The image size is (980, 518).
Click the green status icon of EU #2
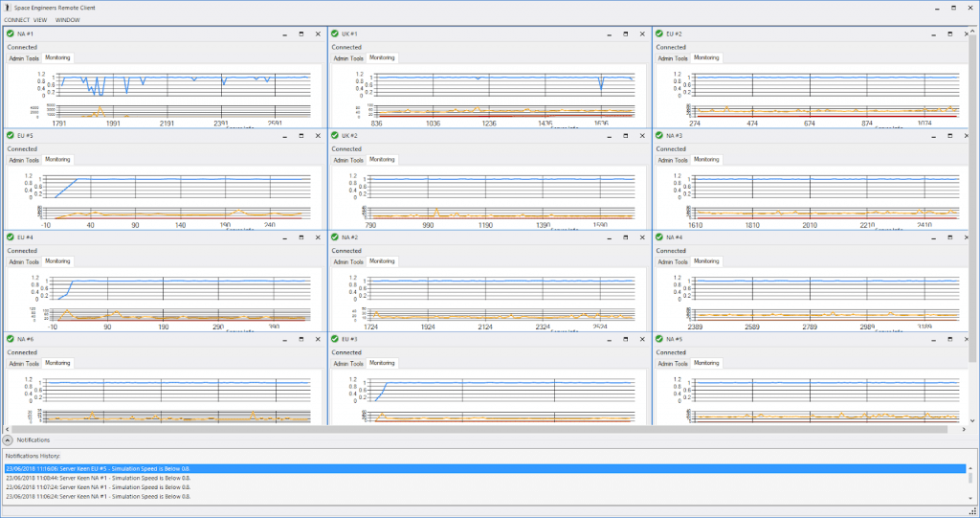click(x=658, y=34)
